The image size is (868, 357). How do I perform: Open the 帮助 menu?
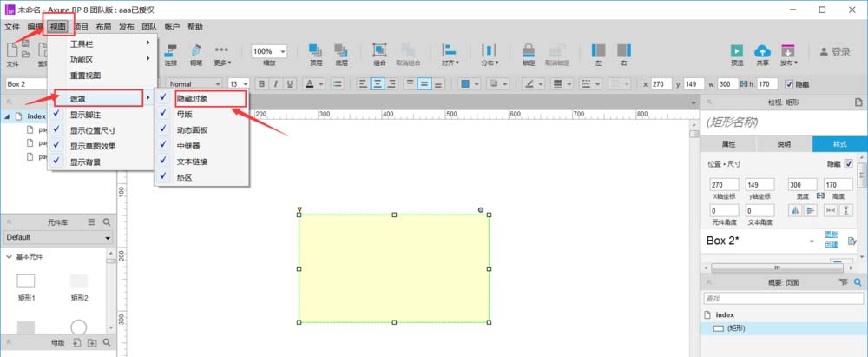[194, 27]
